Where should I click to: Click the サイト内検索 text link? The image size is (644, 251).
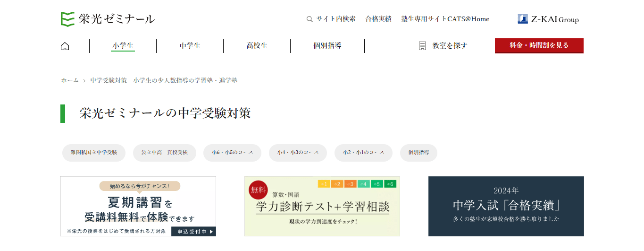point(336,19)
